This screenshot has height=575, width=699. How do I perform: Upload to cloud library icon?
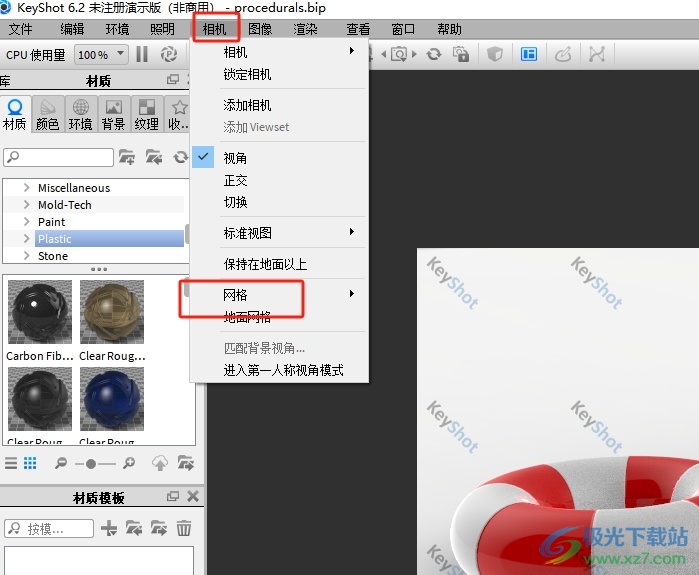(160, 464)
